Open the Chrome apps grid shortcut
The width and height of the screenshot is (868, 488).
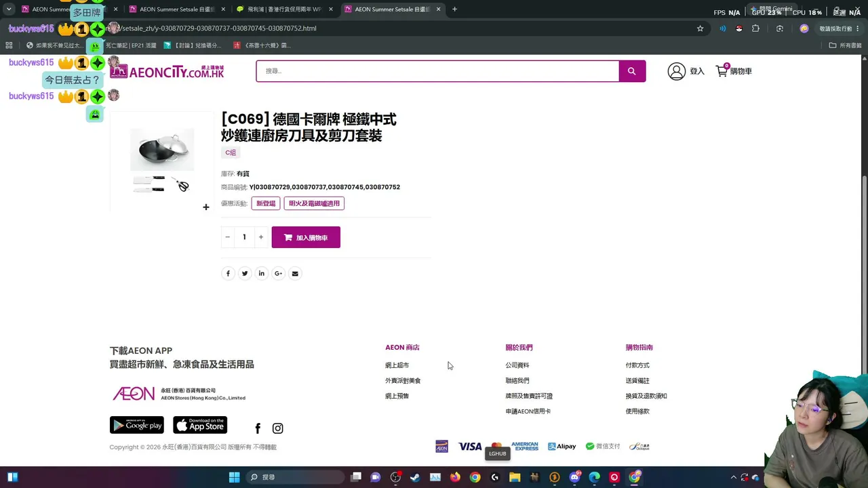coord(9,45)
